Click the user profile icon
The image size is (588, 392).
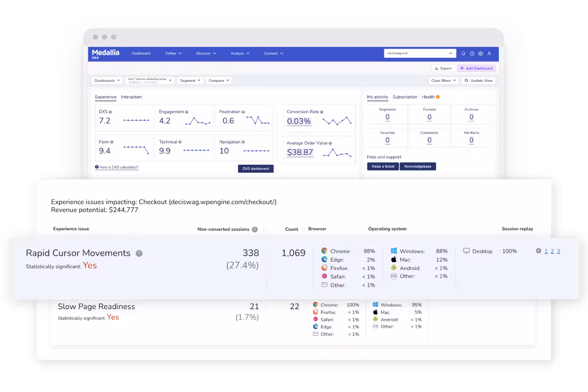tap(489, 53)
